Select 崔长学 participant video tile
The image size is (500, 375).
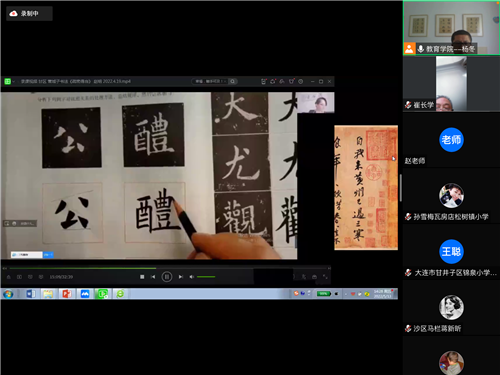click(451, 84)
